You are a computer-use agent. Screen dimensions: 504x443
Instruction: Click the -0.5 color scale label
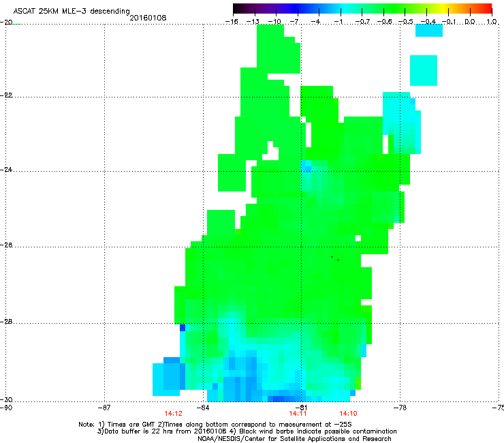(x=405, y=22)
